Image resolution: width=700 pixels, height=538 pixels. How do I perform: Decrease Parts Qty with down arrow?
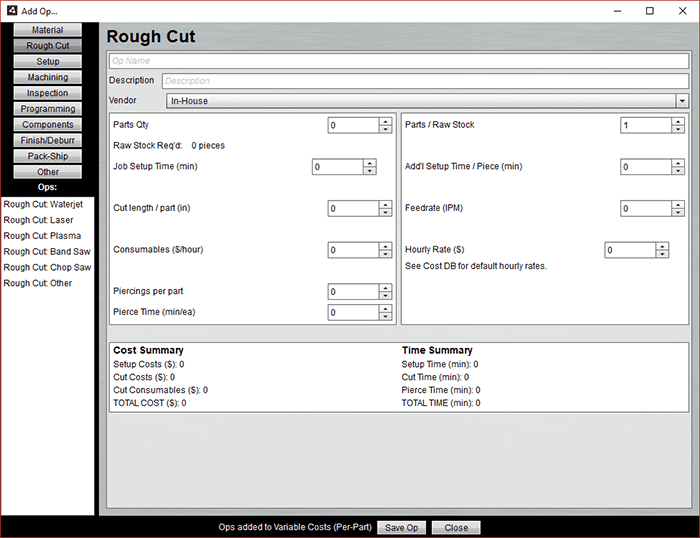pos(385,129)
